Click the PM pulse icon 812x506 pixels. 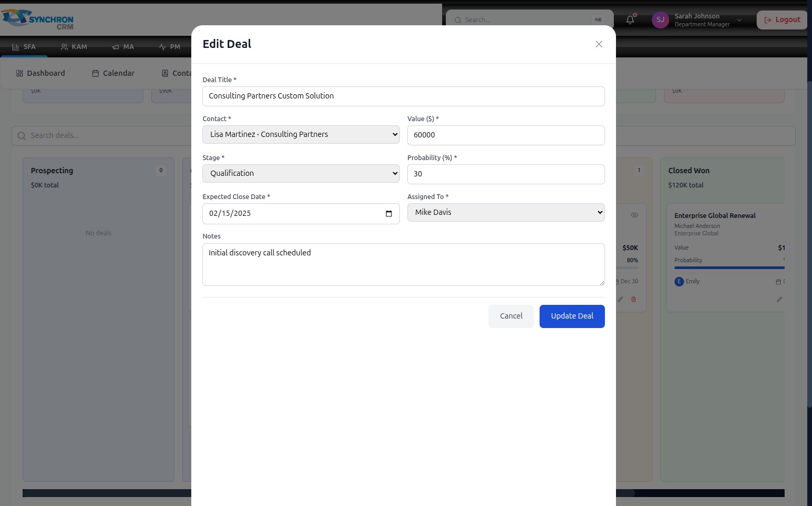click(162, 47)
